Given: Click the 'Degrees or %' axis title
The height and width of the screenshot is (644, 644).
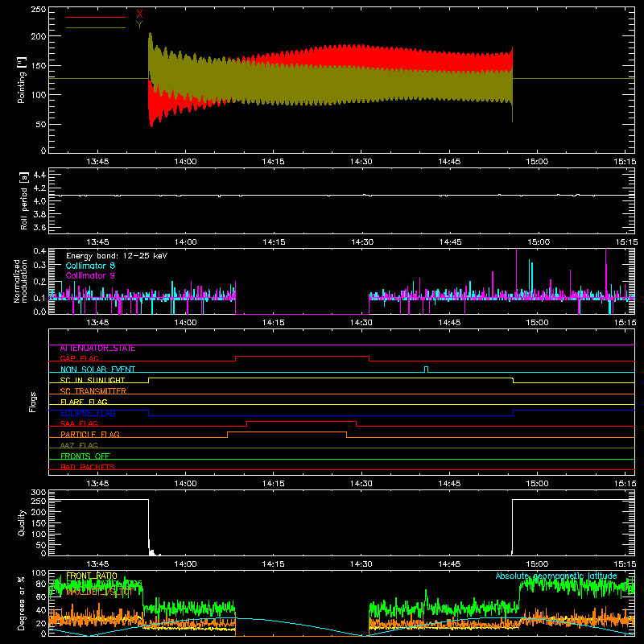Looking at the screenshot, I should 22,603.
